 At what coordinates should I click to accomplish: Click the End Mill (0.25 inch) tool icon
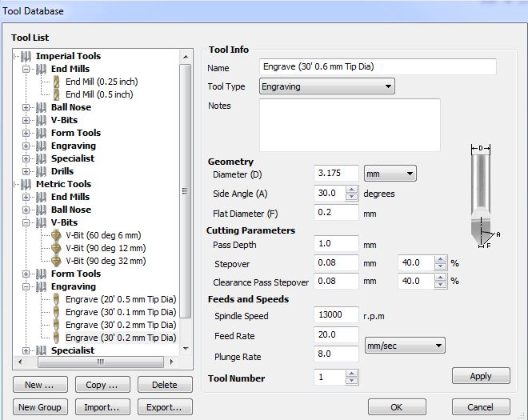click(57, 82)
